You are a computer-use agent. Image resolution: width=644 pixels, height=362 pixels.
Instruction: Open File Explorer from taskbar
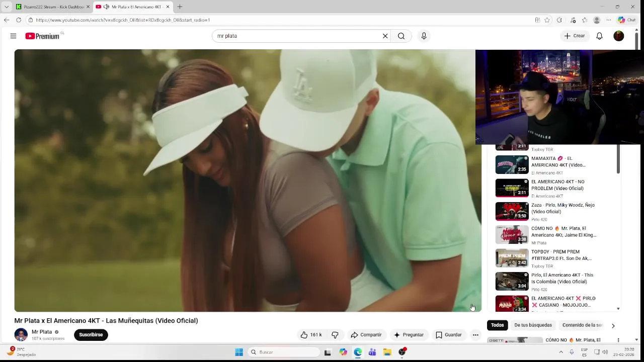pyautogui.click(x=387, y=352)
